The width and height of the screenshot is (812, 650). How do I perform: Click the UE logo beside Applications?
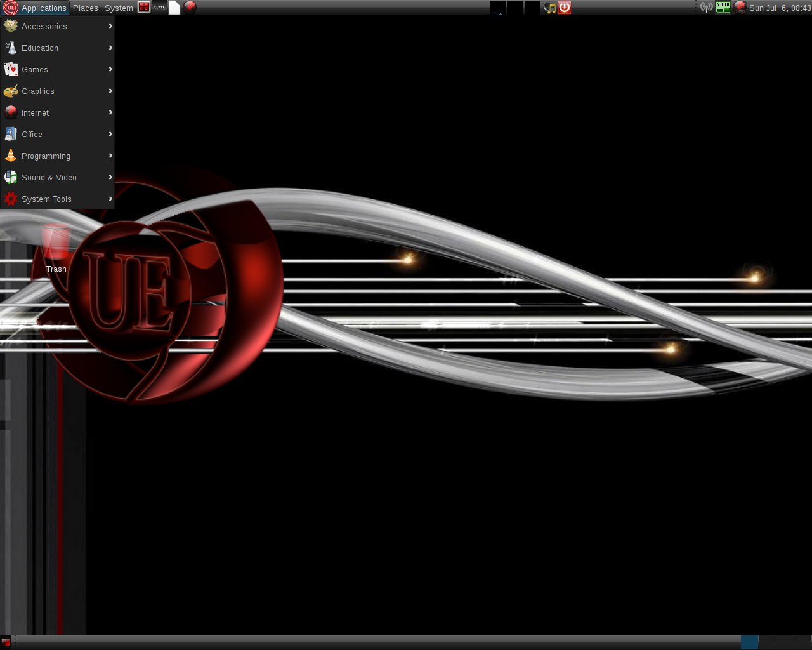coord(11,8)
